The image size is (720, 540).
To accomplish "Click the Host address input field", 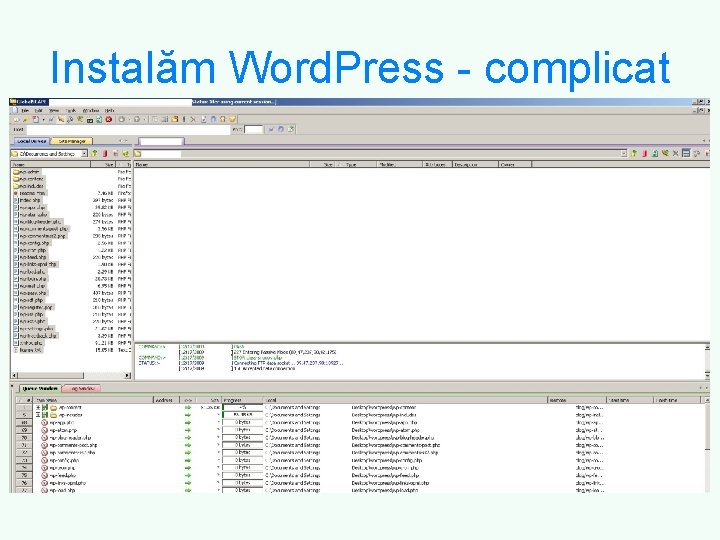I will [128, 129].
